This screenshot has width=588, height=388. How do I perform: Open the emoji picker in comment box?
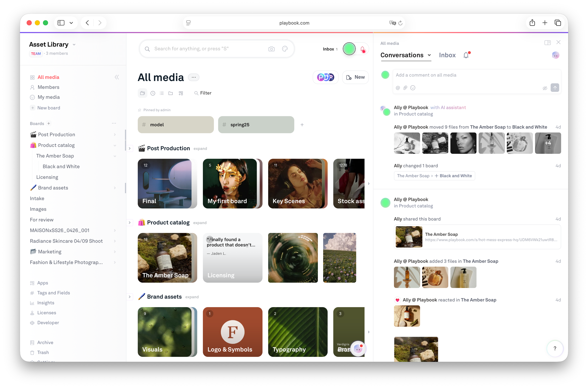(413, 88)
